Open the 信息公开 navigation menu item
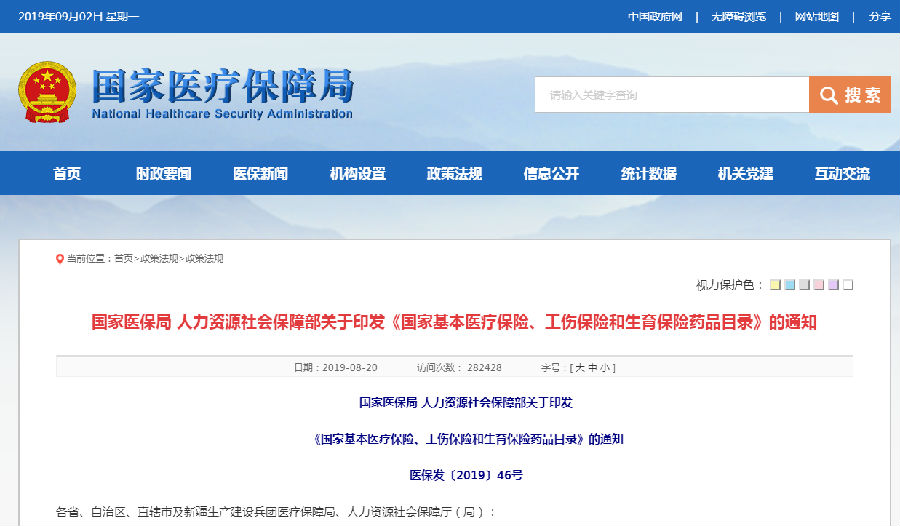 click(x=552, y=173)
